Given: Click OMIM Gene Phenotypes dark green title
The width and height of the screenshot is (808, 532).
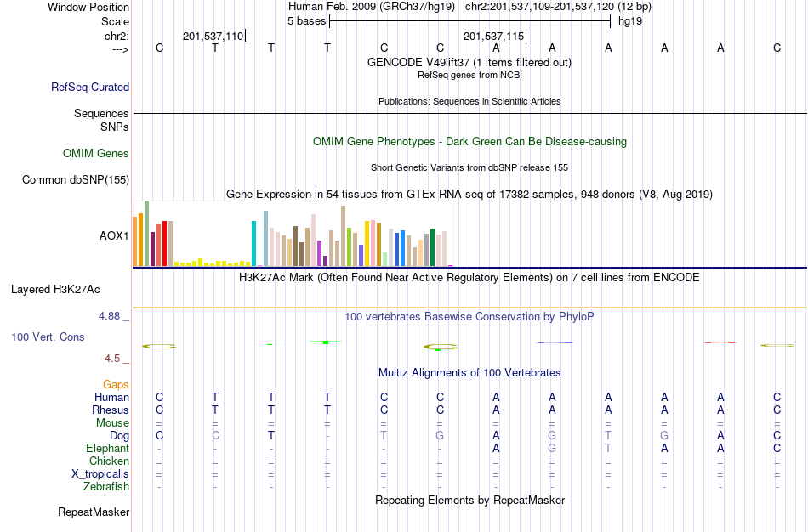Looking at the screenshot, I should coord(470,142).
